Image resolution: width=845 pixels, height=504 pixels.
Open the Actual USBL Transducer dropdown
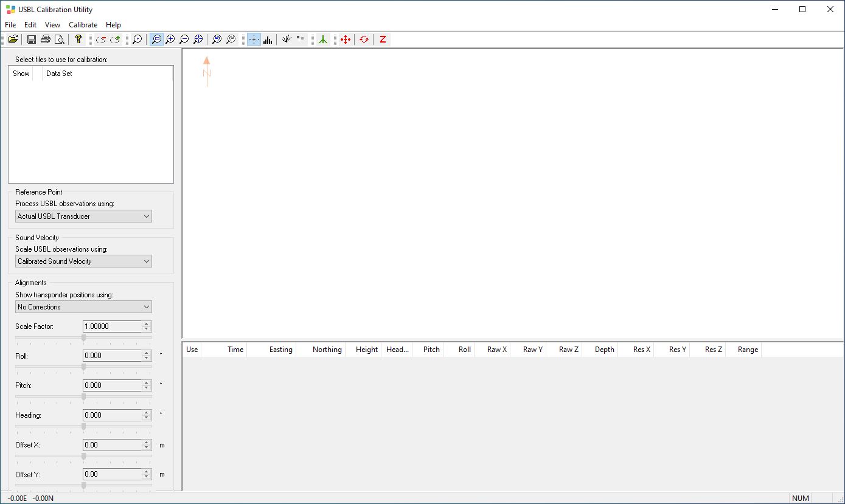click(83, 216)
